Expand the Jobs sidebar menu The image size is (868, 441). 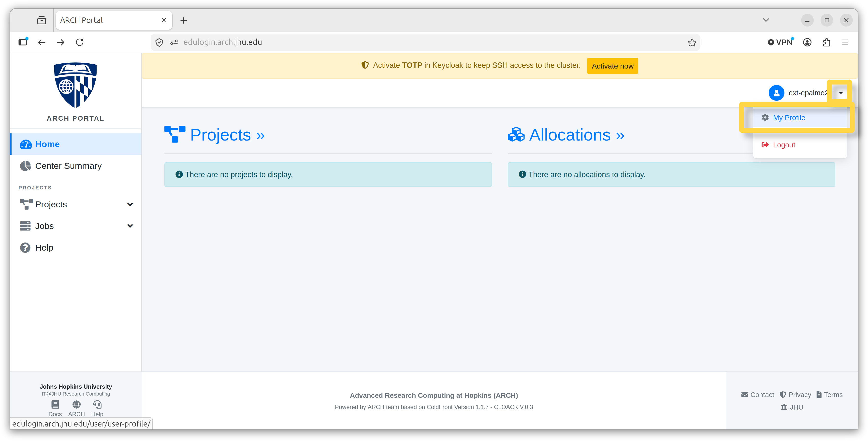[x=76, y=226]
